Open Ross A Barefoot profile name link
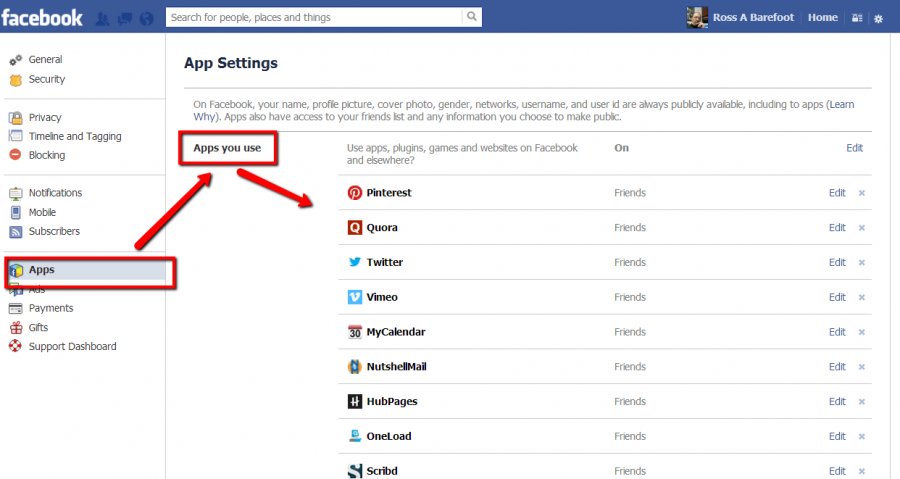 pyautogui.click(x=754, y=18)
